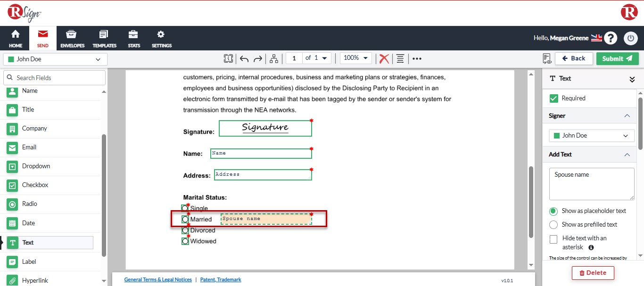Viewport: 644px width, 286px height.
Task: Expand the zoom level 100% dropdown
Action: click(x=355, y=57)
